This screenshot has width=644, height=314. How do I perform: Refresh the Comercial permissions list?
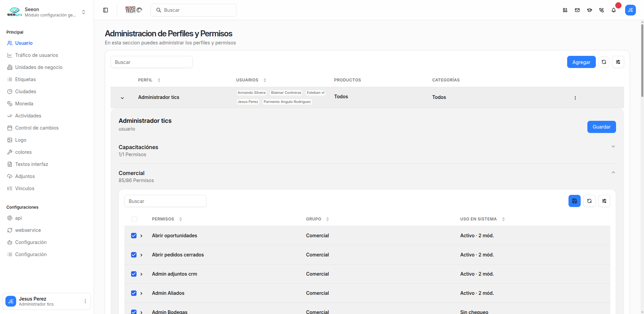[589, 201]
